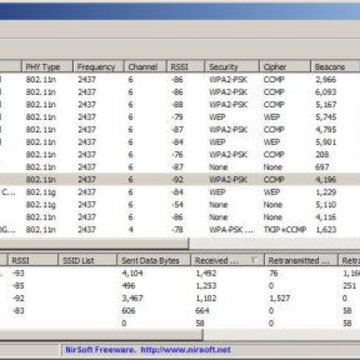360x360 pixels.
Task: Select the TKIP+CCMP cipher cell
Action: point(285,230)
